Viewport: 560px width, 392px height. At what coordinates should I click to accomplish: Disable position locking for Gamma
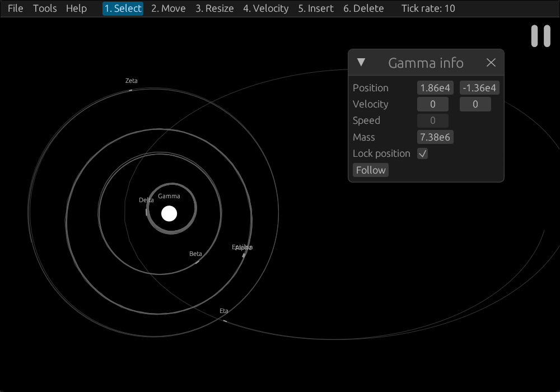(x=422, y=153)
